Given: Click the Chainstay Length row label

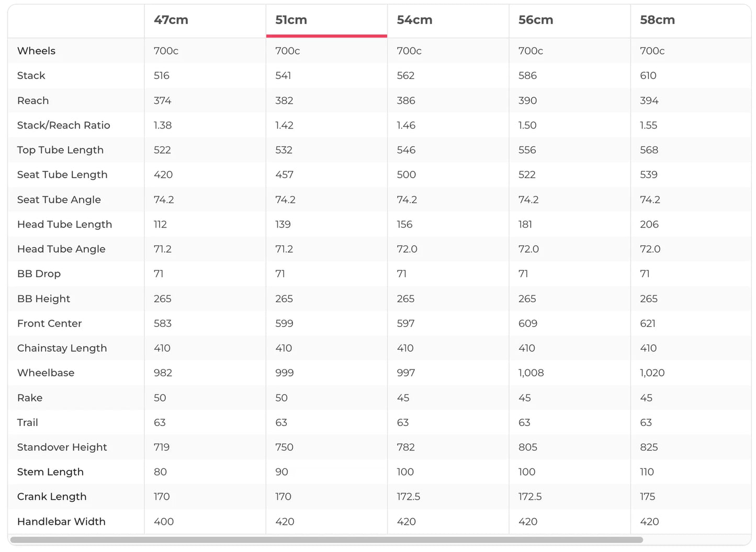Looking at the screenshot, I should [x=62, y=349].
